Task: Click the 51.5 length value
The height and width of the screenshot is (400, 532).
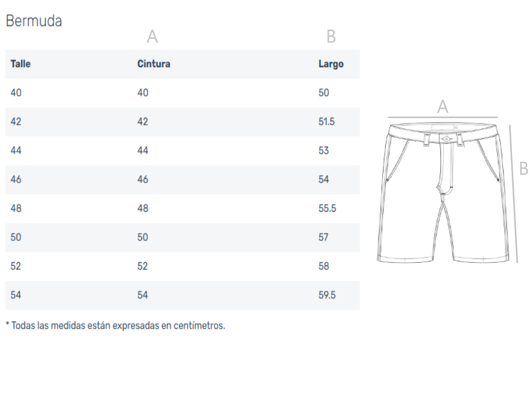Action: coord(326,122)
